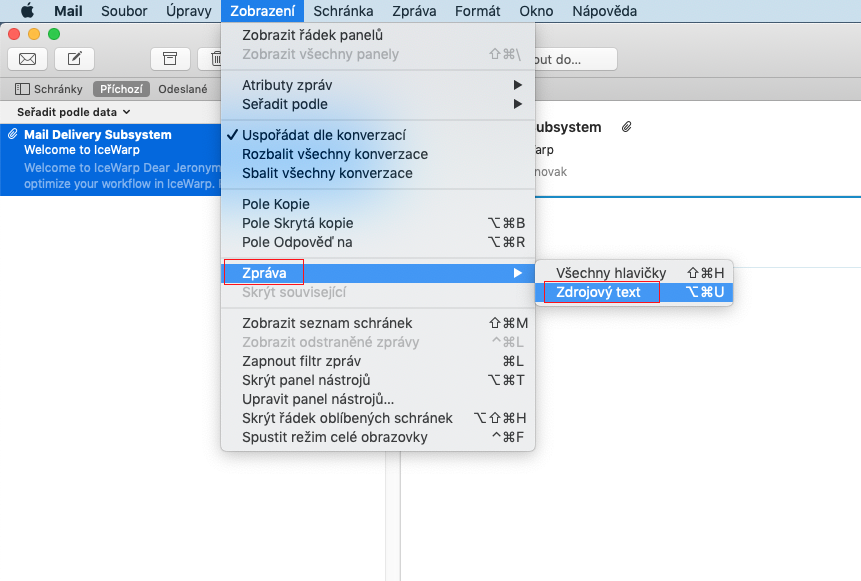Open the Schránka menu in menu bar
Image resolution: width=861 pixels, height=581 pixels.
(x=343, y=12)
